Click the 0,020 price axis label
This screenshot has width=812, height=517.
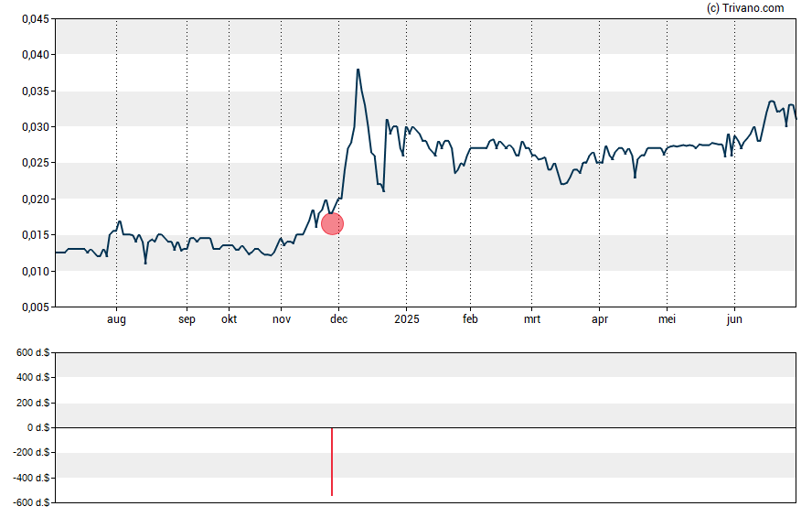(36, 199)
